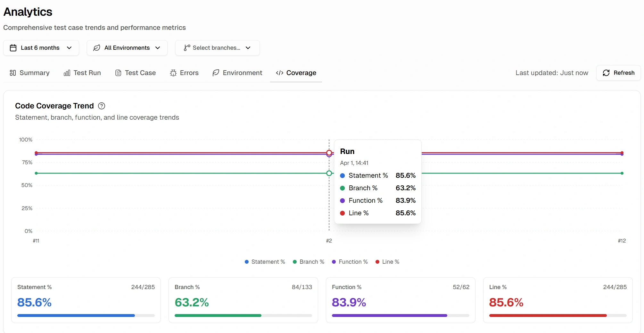Click the calendar icon in date filter
Image resolution: width=644 pixels, height=333 pixels.
point(13,48)
